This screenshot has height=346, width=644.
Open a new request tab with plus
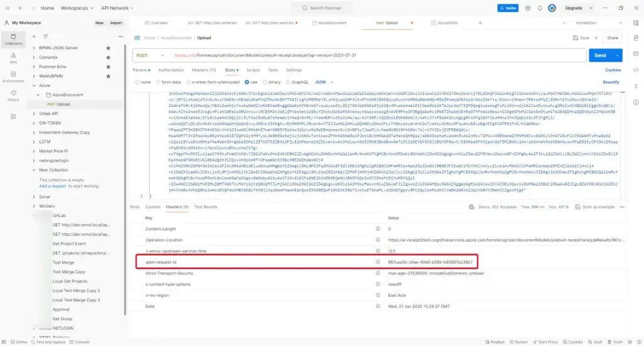pyautogui.click(x=480, y=23)
